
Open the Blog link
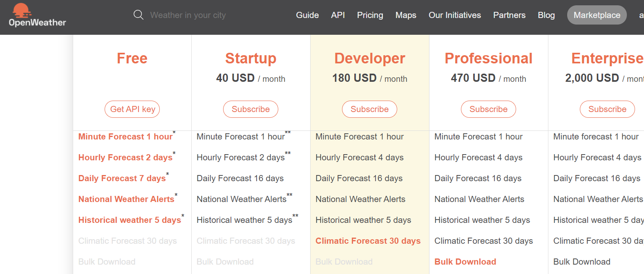click(x=546, y=15)
